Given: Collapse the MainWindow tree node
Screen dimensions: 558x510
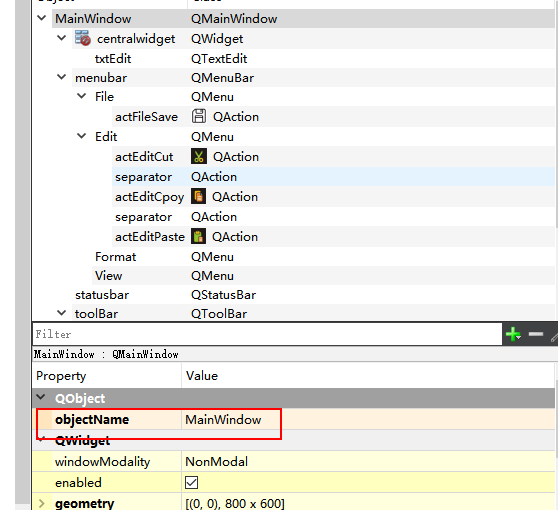Looking at the screenshot, I should [x=42, y=18].
